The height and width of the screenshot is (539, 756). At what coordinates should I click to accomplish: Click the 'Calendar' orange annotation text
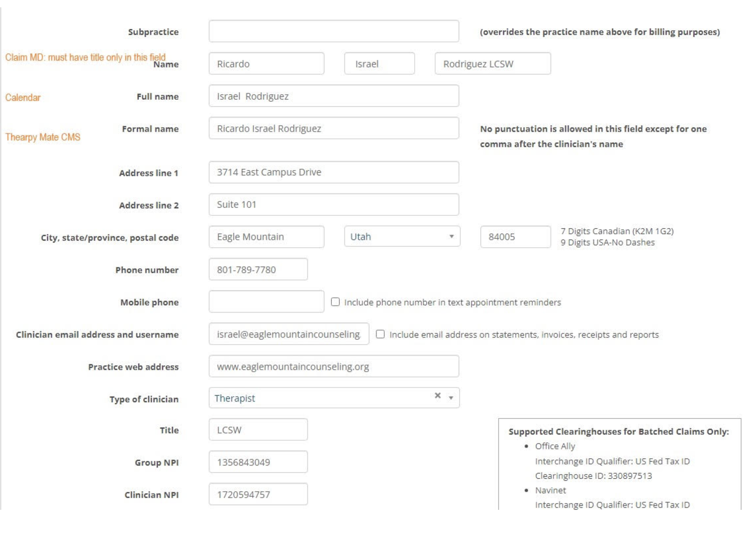click(23, 97)
